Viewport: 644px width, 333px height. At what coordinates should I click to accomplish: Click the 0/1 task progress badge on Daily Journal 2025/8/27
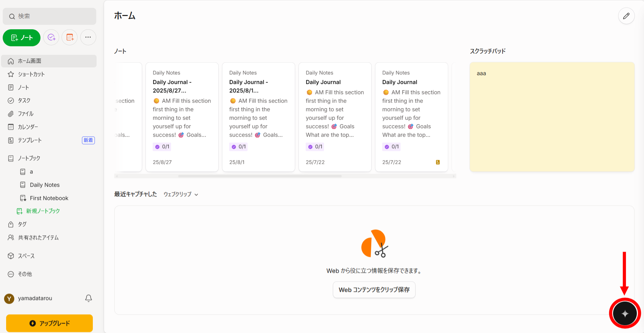[x=162, y=147]
